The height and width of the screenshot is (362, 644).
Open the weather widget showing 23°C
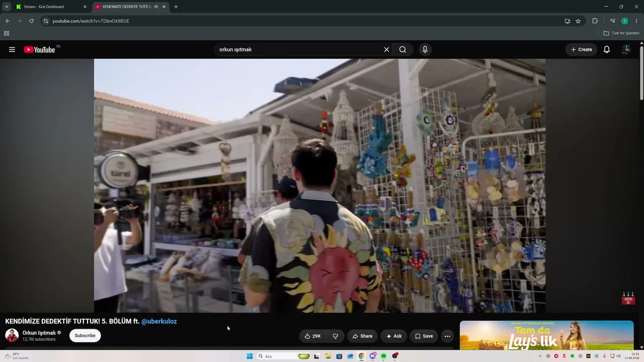click(x=17, y=356)
